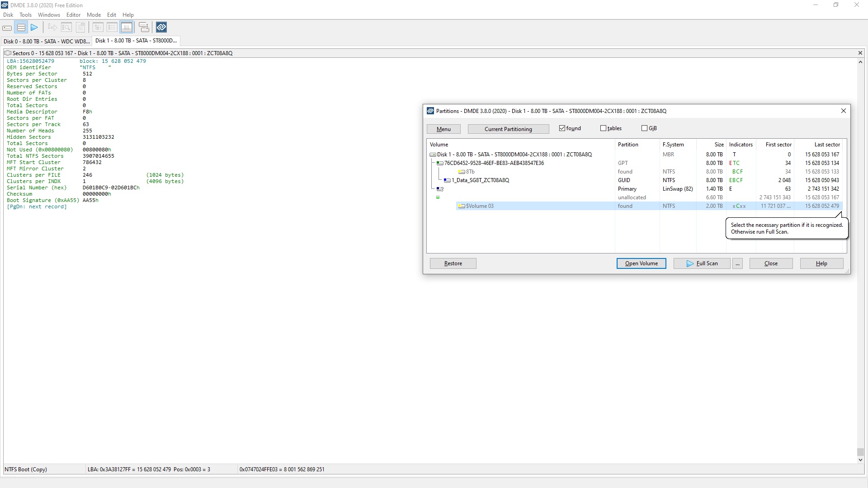This screenshot has height=488, width=868.
Task: Click the DMDE logo toolbar icon
Action: click(161, 28)
